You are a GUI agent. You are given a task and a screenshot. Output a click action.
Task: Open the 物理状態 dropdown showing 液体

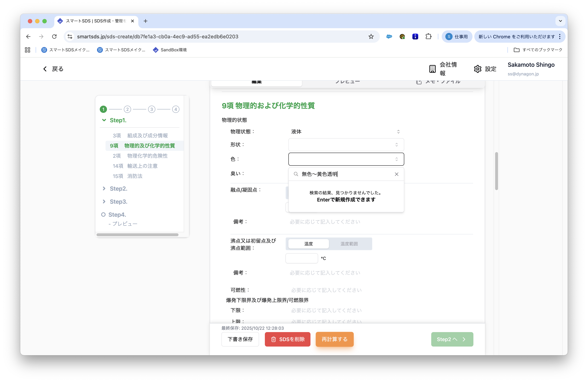(346, 131)
